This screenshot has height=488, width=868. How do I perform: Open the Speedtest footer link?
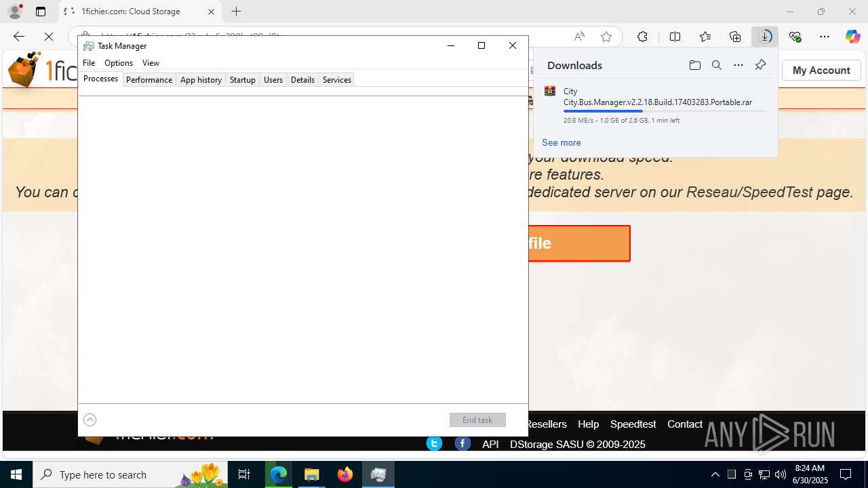[633, 424]
